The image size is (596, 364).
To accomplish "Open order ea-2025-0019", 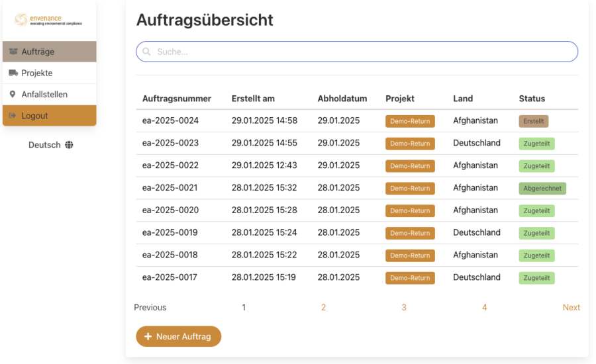I will pyautogui.click(x=170, y=232).
